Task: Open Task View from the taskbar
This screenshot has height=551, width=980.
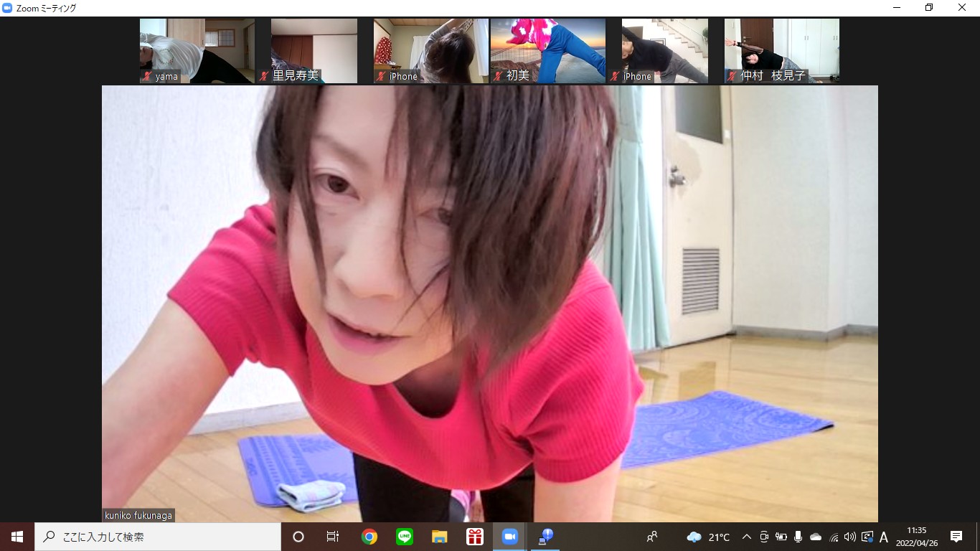Action: (x=333, y=537)
